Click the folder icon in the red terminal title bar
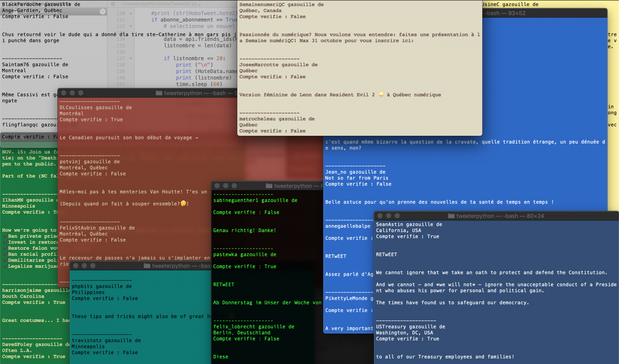This screenshot has height=364, width=619. [159, 93]
